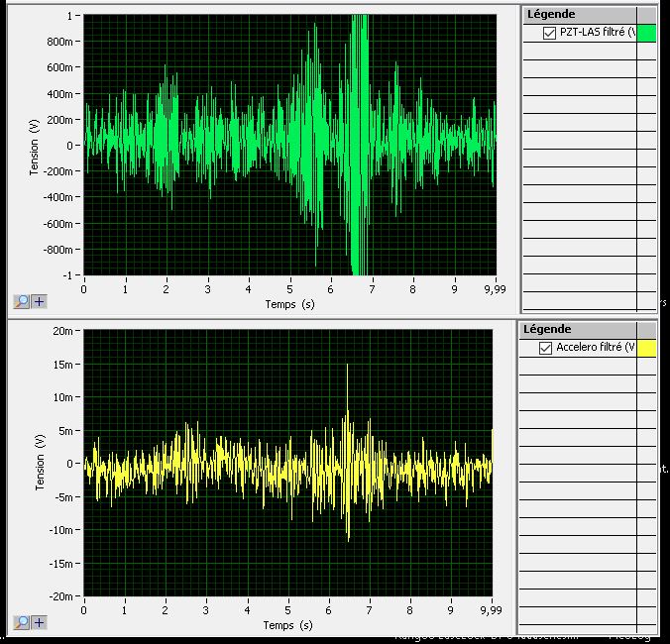Screen dimensions: 670x644
Task: Click the 20m maximum on the Accelero Y axis
Action: click(x=65, y=330)
